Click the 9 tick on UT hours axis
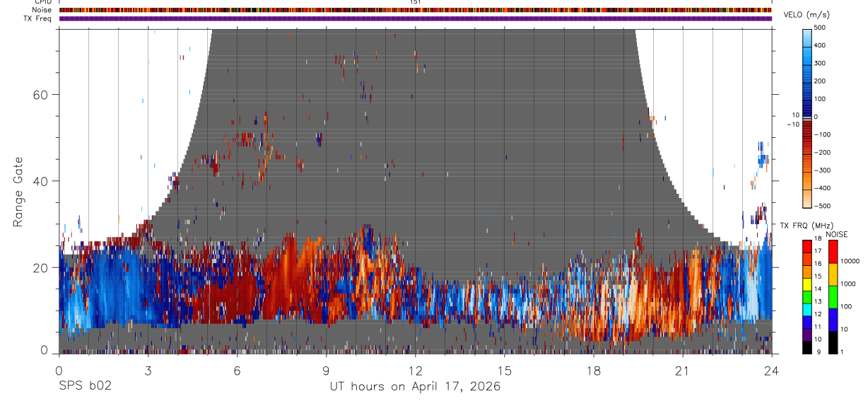 326,370
